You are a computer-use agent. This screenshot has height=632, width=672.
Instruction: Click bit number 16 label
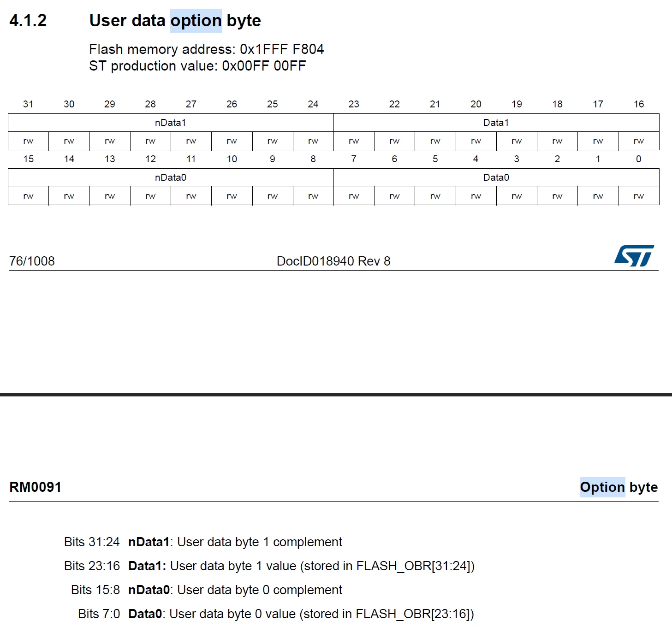[x=639, y=104]
